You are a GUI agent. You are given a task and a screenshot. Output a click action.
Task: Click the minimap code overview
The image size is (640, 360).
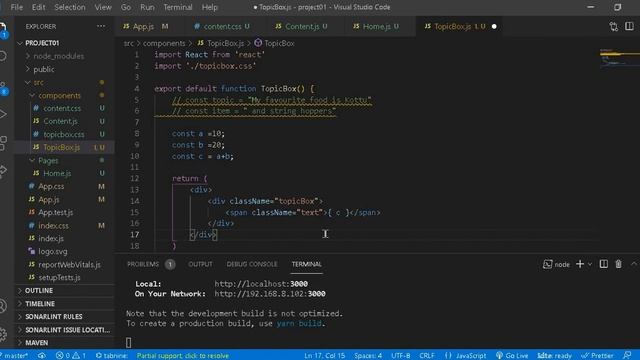click(x=619, y=57)
